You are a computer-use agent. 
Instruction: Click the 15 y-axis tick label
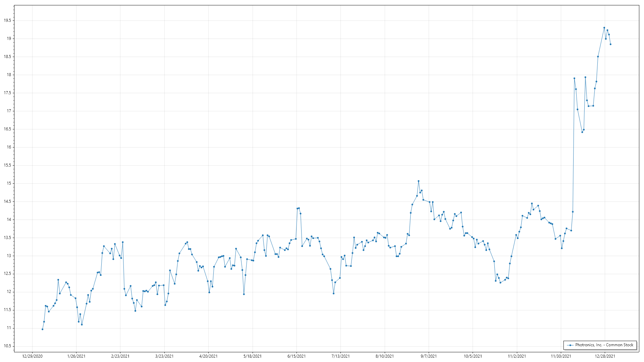(x=9, y=183)
